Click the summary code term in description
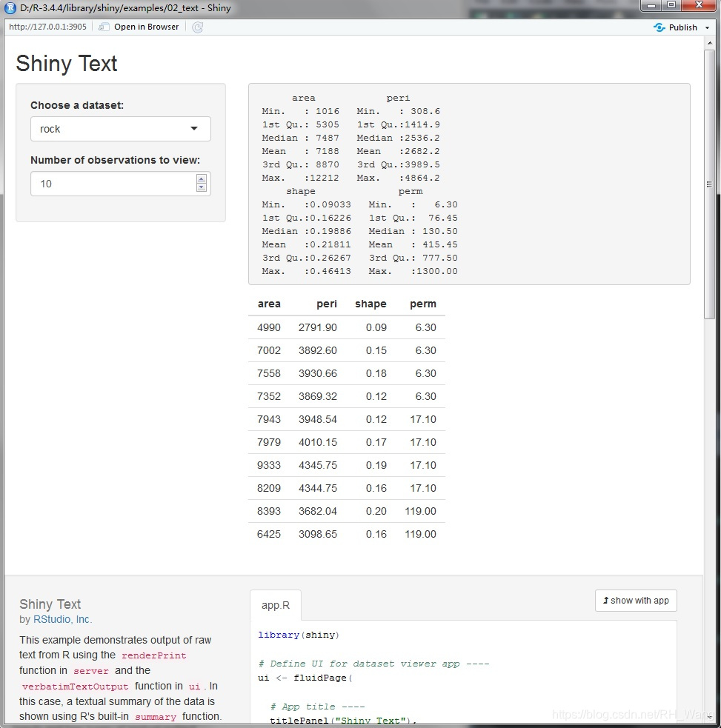The height and width of the screenshot is (728, 721). 156,717
